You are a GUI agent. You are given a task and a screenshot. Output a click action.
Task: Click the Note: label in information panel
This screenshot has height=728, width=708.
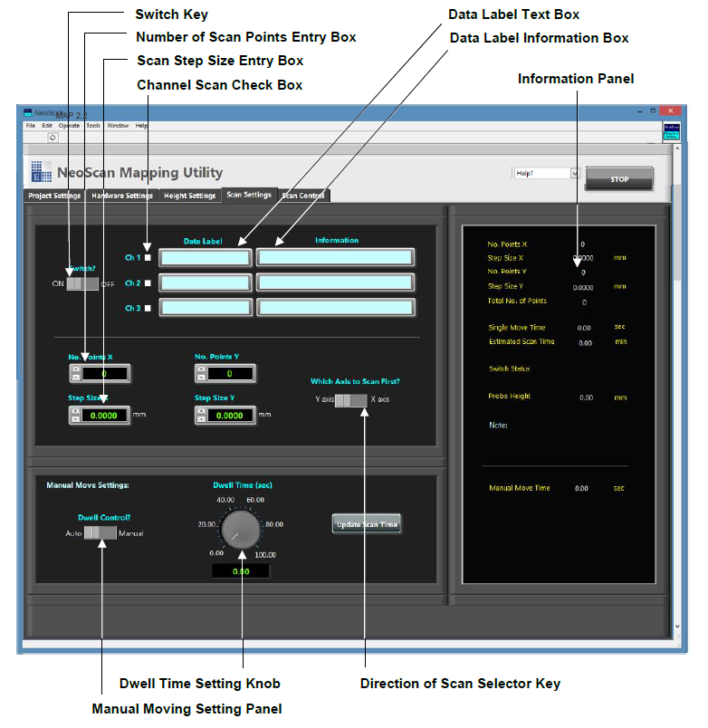498,426
